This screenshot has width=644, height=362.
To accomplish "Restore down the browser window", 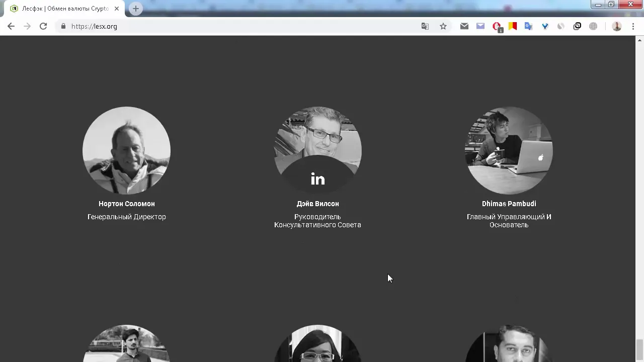I will tap(611, 5).
